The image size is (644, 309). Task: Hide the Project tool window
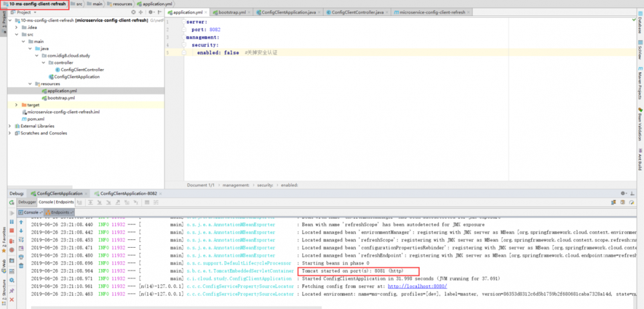point(160,12)
